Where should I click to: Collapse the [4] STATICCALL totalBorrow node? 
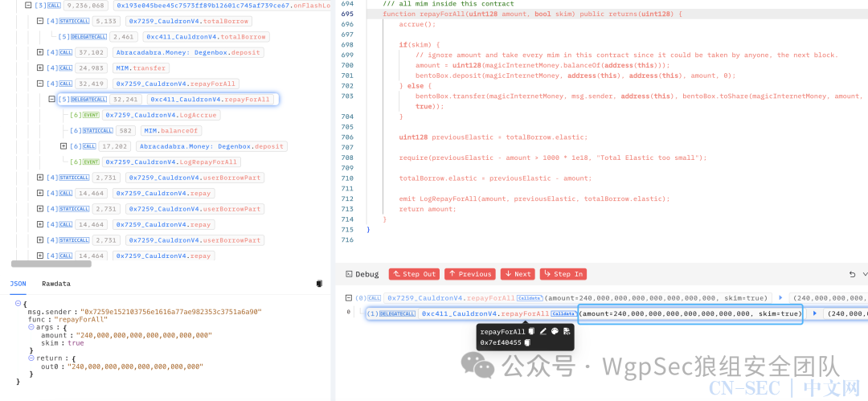[x=40, y=21]
